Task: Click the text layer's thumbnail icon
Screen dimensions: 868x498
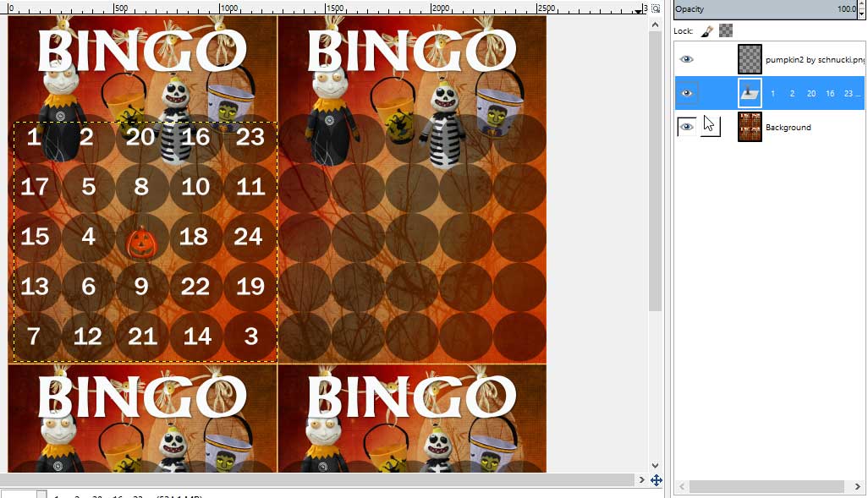Action: coord(750,93)
